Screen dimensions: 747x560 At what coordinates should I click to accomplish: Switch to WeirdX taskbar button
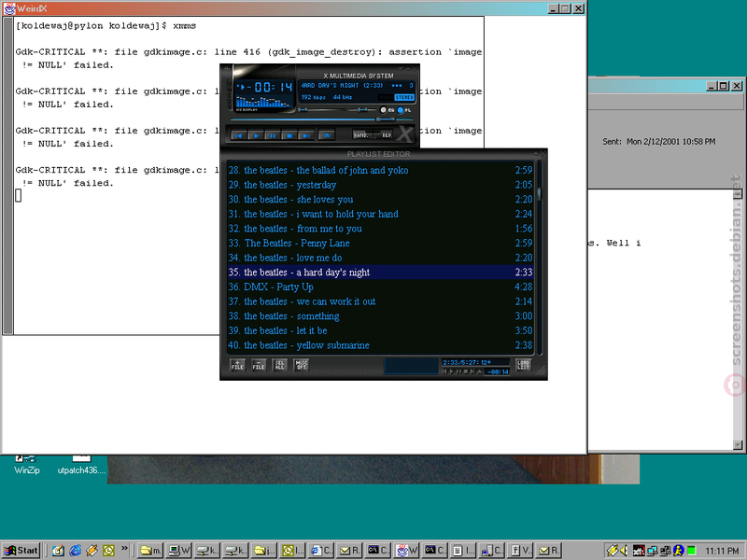406,551
